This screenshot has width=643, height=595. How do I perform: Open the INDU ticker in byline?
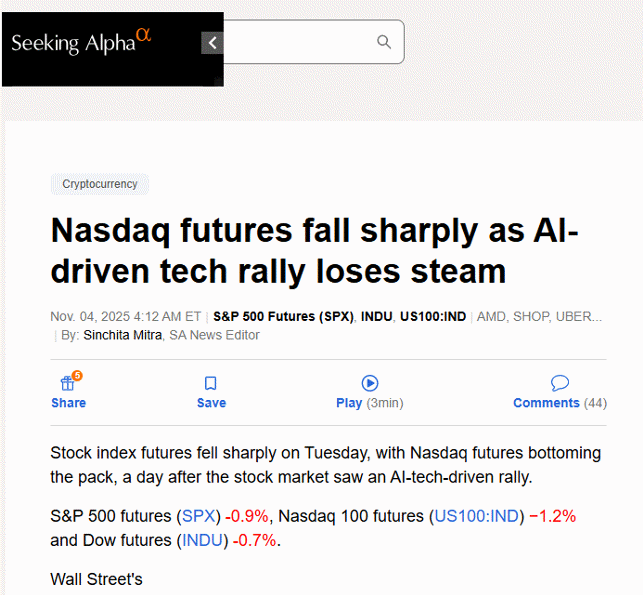point(377,316)
